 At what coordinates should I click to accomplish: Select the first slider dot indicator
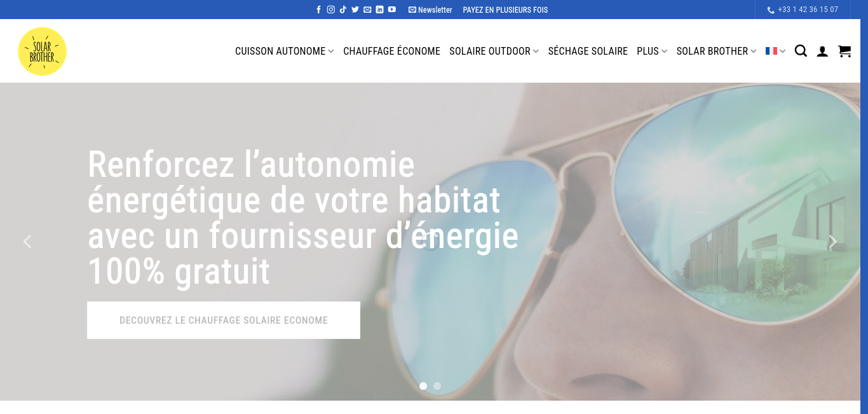[x=423, y=386]
